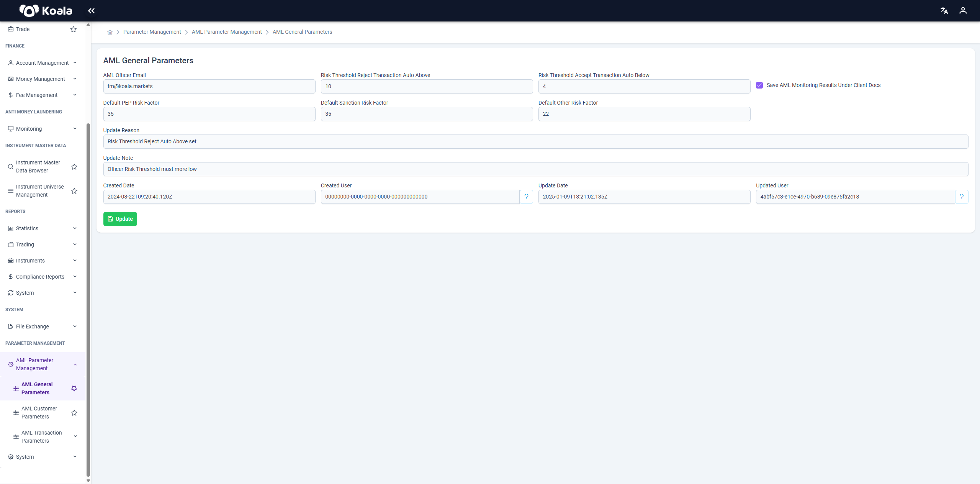Toggle favorite star for AML Customer Parameters

74,413
